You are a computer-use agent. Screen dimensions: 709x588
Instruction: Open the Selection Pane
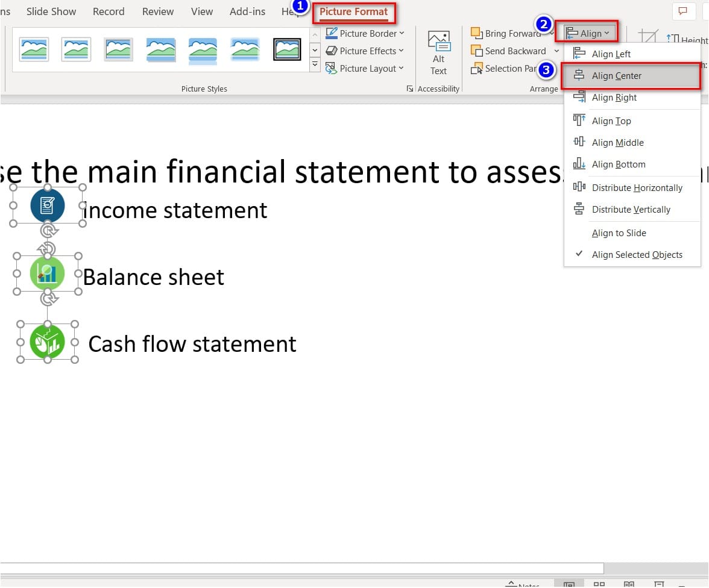tap(504, 69)
